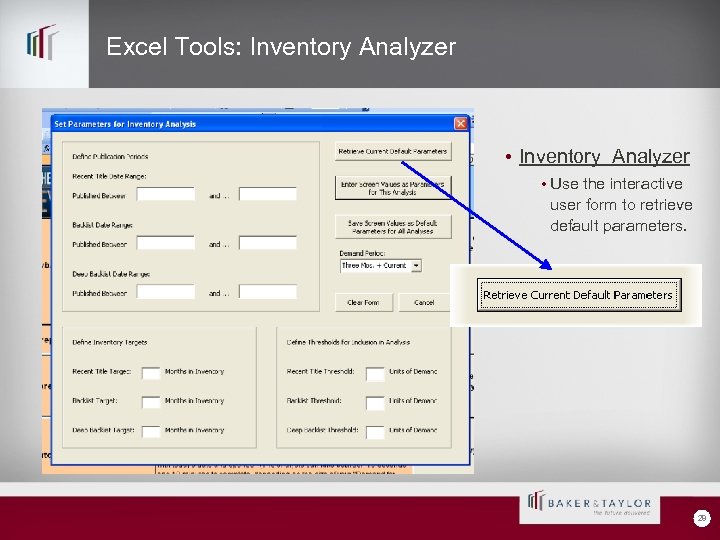The image size is (720, 540).
Task: Click Recent Title Target months field
Action: click(151, 373)
